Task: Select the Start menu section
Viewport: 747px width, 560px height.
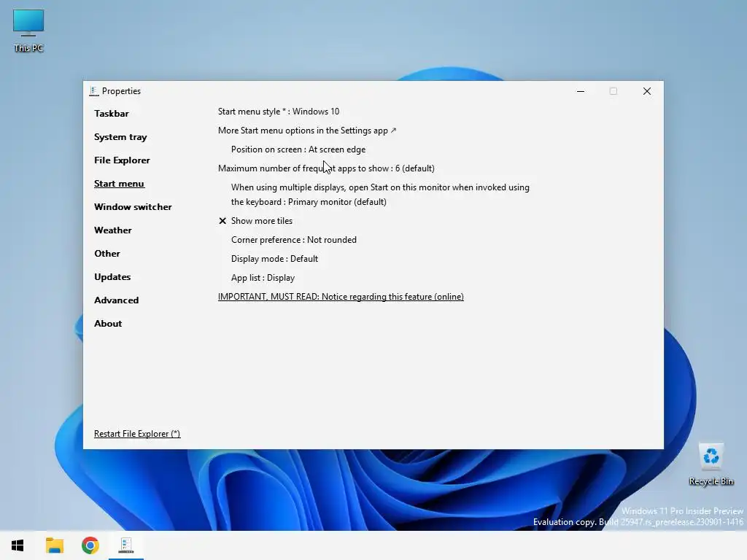Action: tap(119, 183)
